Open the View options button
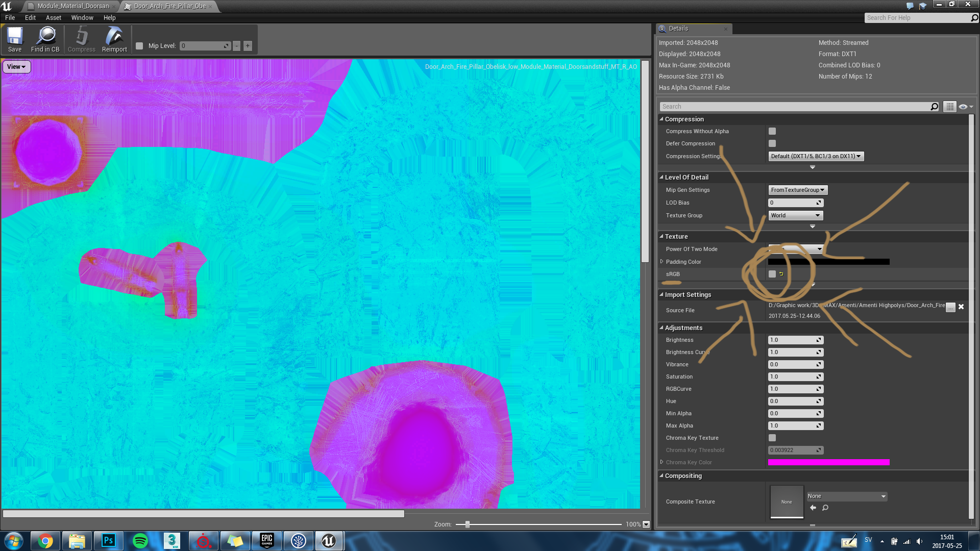This screenshot has height=551, width=980. (x=16, y=67)
